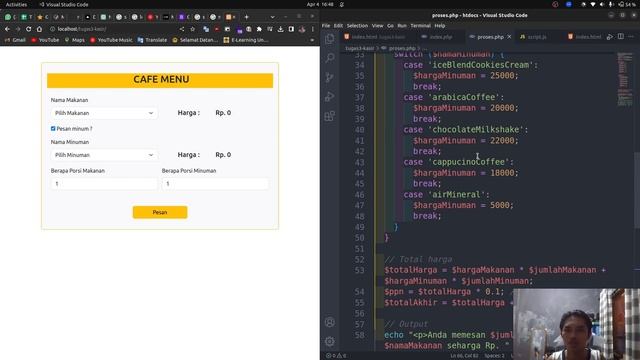Image resolution: width=640 pixels, height=360 pixels.
Task: Toggle the Pesan minum checkbox
Action: (x=53, y=129)
